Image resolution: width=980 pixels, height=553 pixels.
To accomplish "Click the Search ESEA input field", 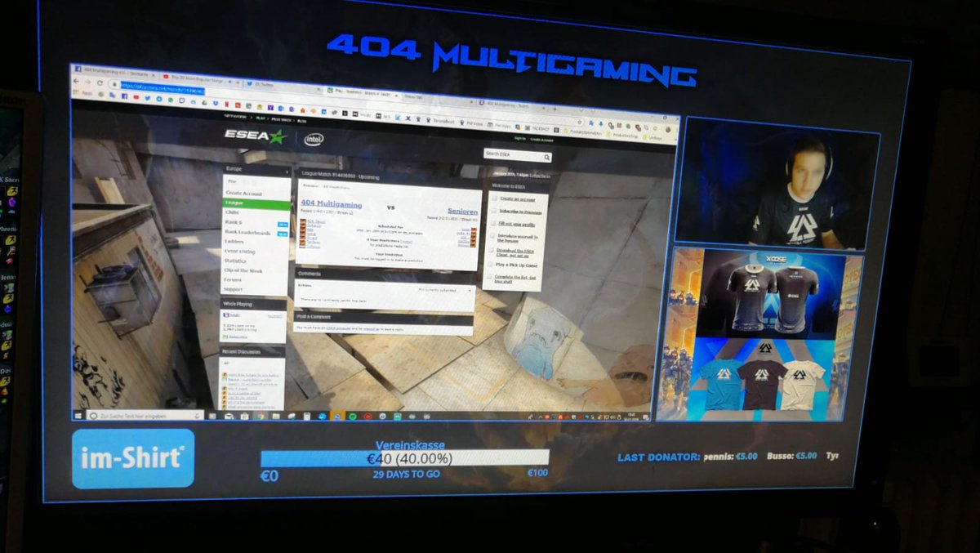I will coord(518,155).
